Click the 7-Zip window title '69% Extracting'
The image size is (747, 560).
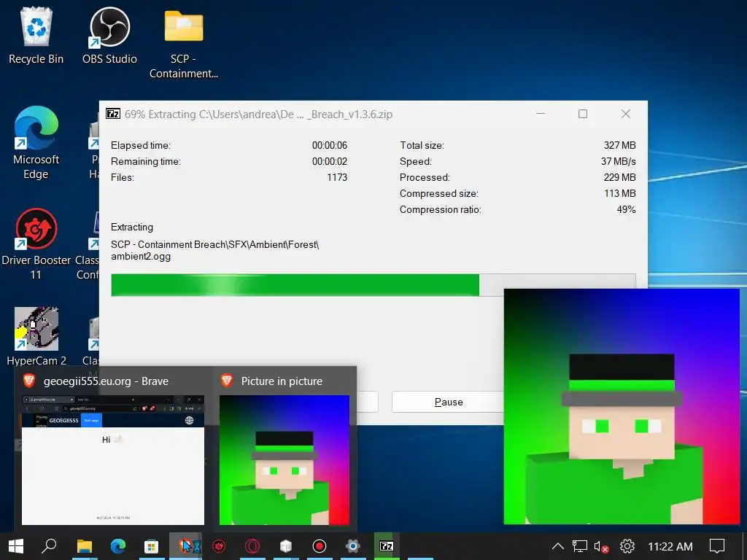pos(258,114)
